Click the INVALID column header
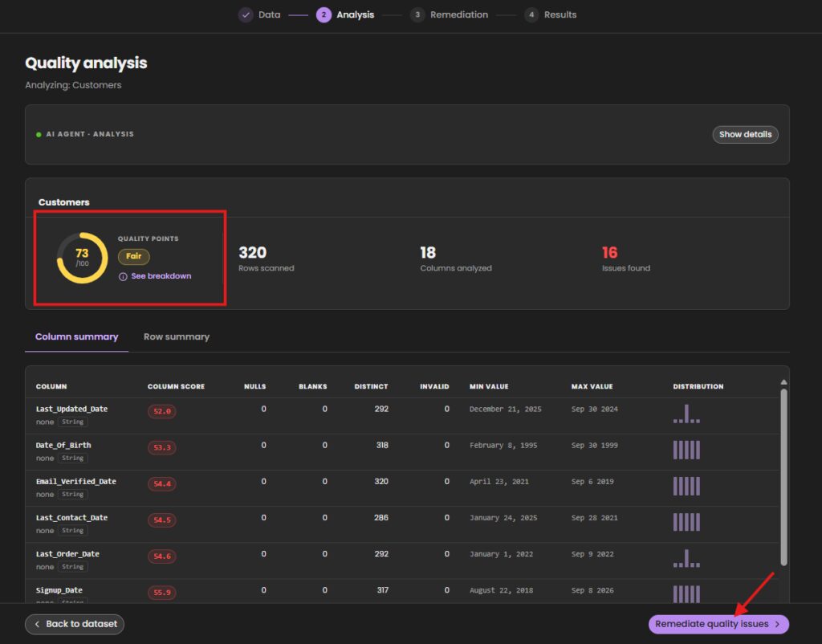 [434, 386]
